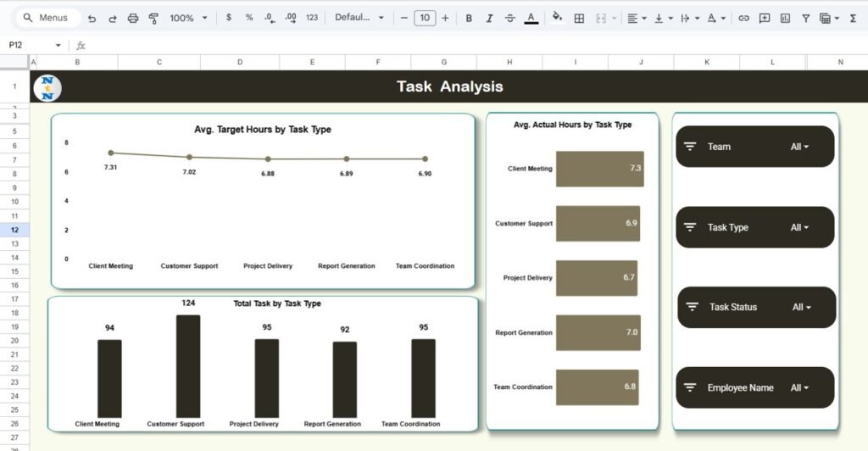Print the spreadsheet with printer icon
Viewport: 868px width, 451px height.
[133, 19]
